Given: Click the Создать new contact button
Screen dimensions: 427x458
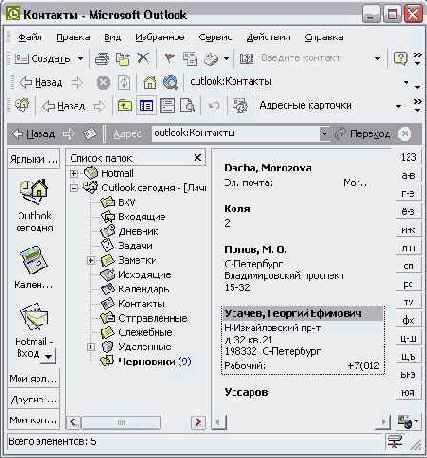Looking at the screenshot, I should [43, 59].
